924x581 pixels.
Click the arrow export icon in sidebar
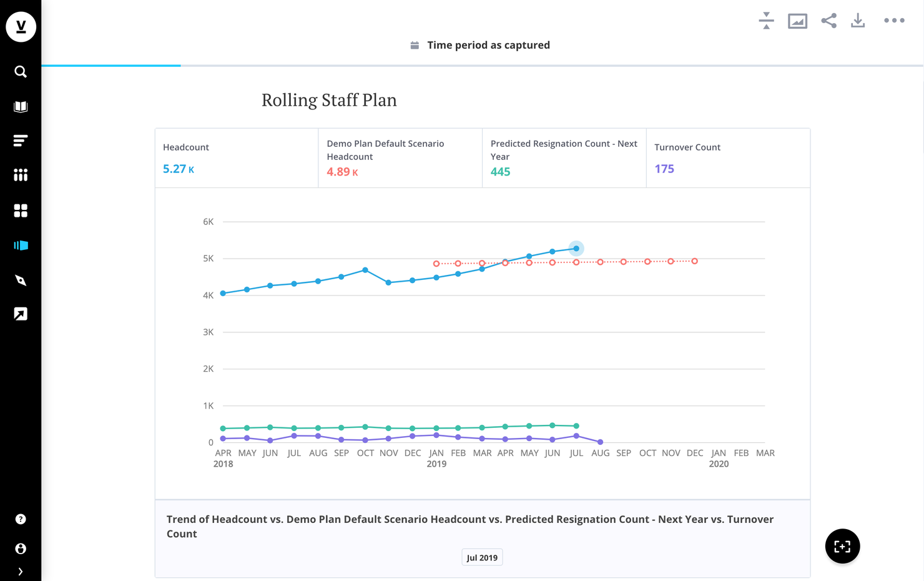[x=21, y=314]
